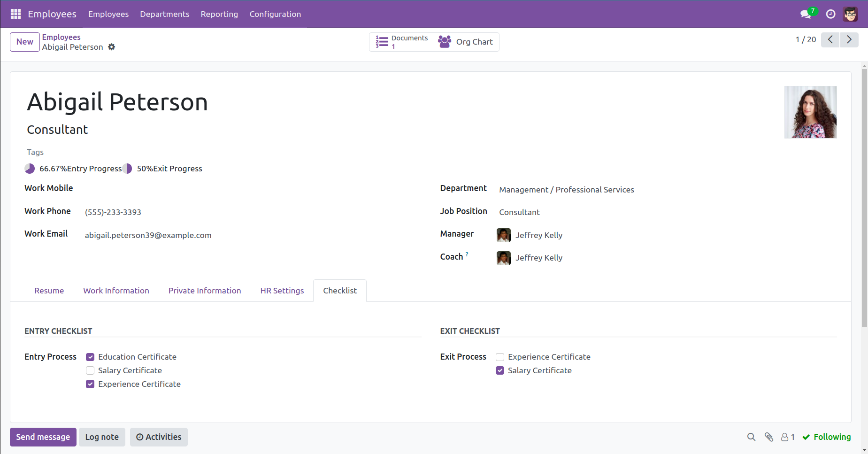This screenshot has height=454, width=868.
Task: Uncheck Exit Salary Certificate checkbox
Action: (x=500, y=371)
